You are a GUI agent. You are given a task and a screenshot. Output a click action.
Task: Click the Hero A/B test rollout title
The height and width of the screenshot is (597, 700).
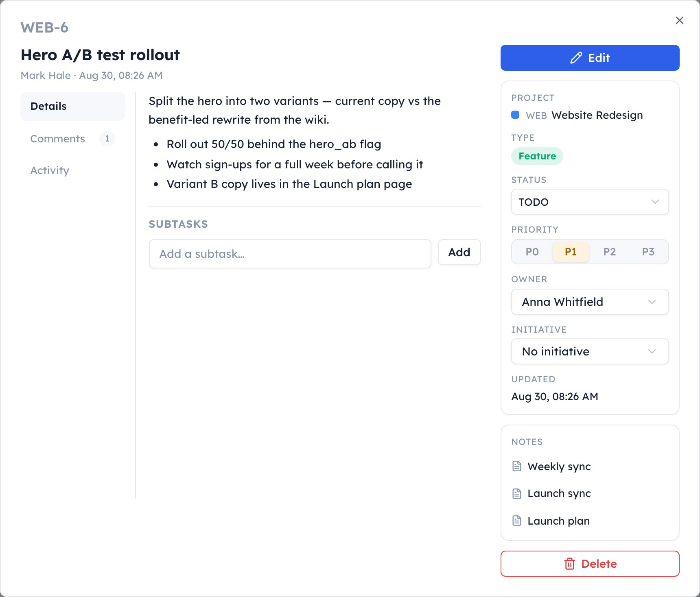pos(100,55)
